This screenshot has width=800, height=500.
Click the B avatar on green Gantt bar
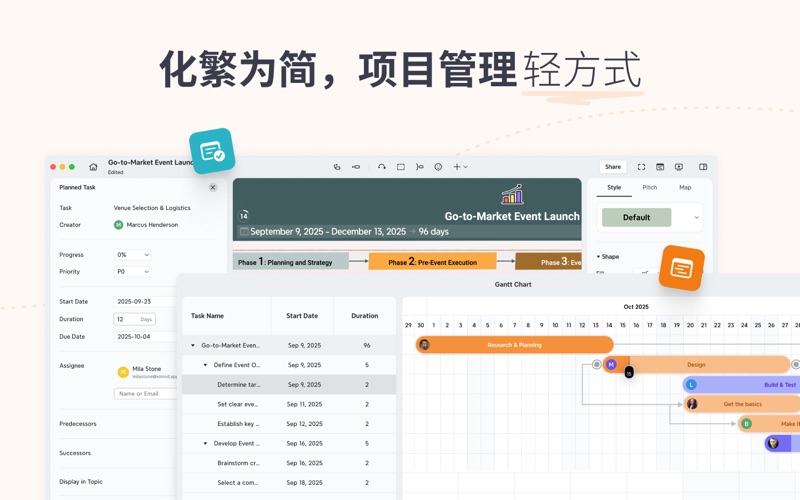746,423
